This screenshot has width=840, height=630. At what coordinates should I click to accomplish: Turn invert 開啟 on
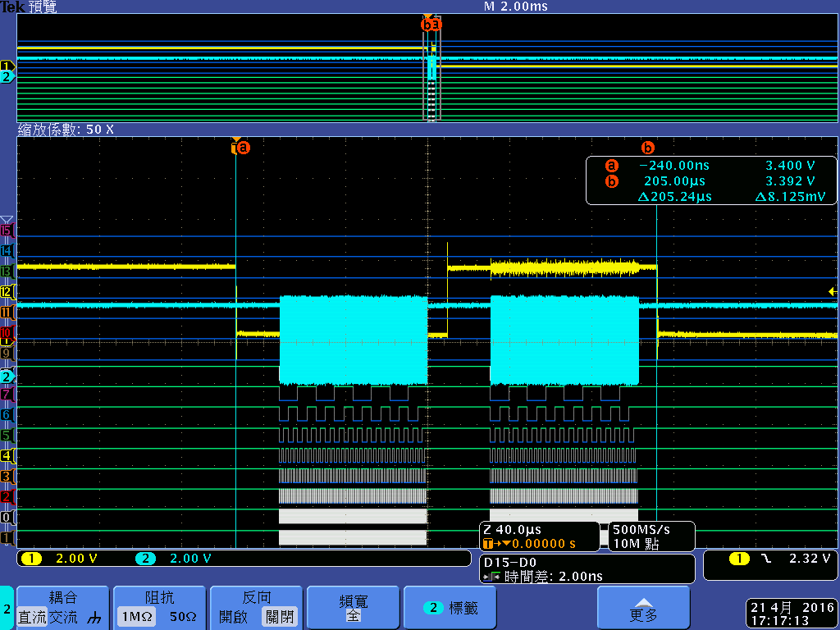click(233, 617)
